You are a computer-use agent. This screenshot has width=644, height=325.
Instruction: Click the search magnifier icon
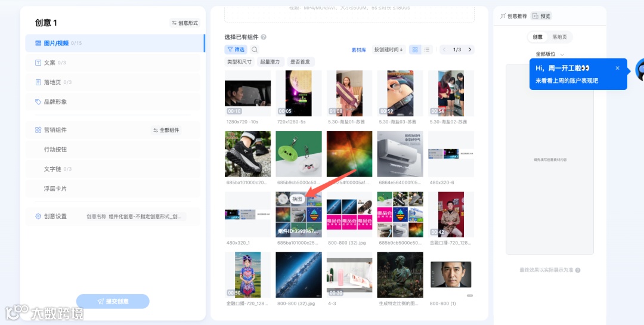pyautogui.click(x=255, y=49)
